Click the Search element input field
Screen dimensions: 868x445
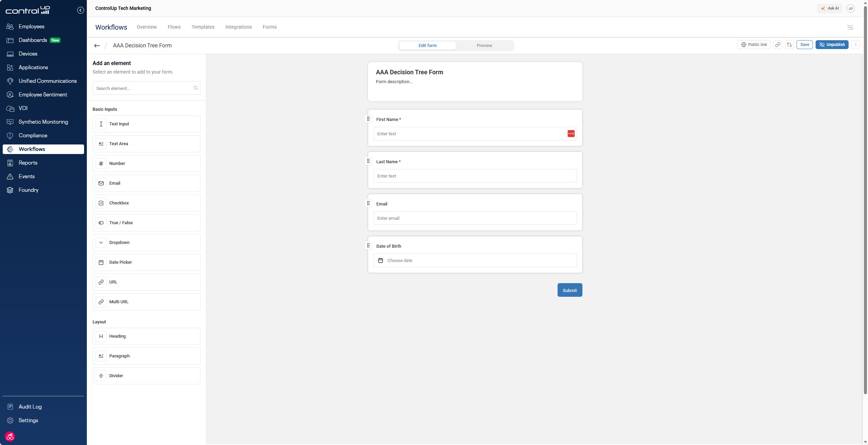144,88
